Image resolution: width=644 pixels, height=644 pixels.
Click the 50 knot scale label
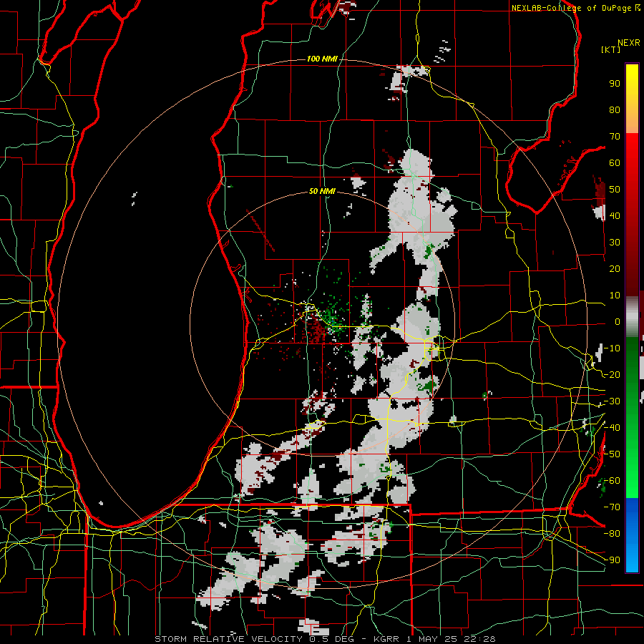[615, 190]
